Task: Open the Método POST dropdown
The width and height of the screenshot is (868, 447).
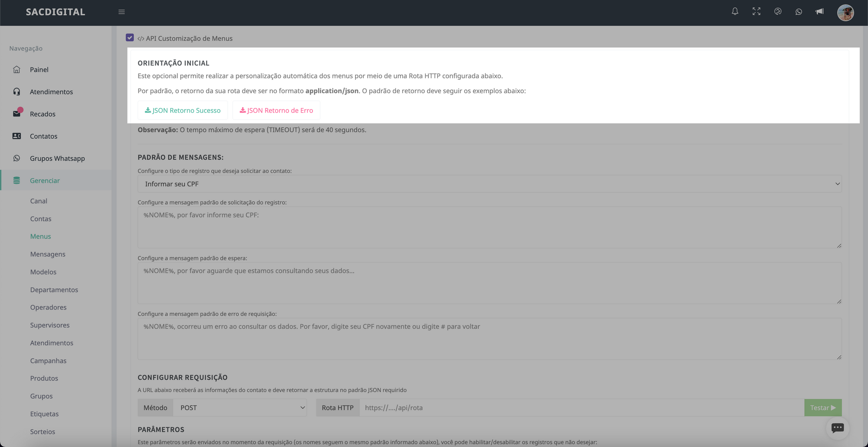Action: [x=240, y=408]
